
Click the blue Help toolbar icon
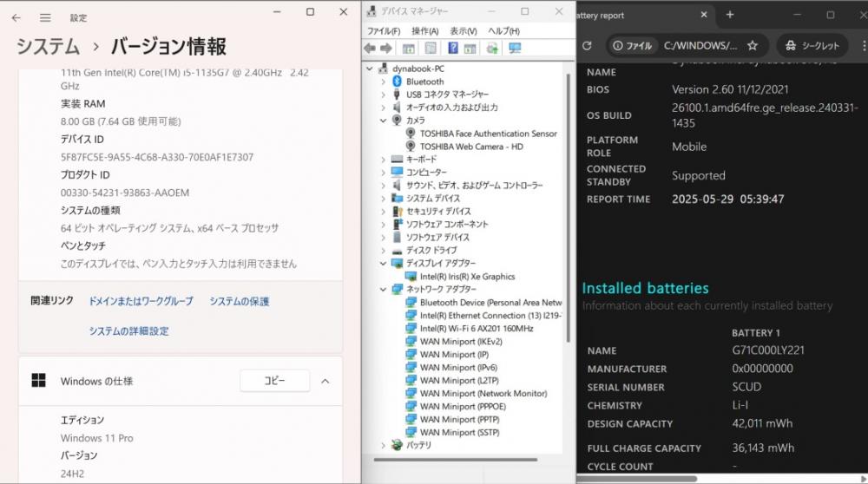tap(453, 48)
